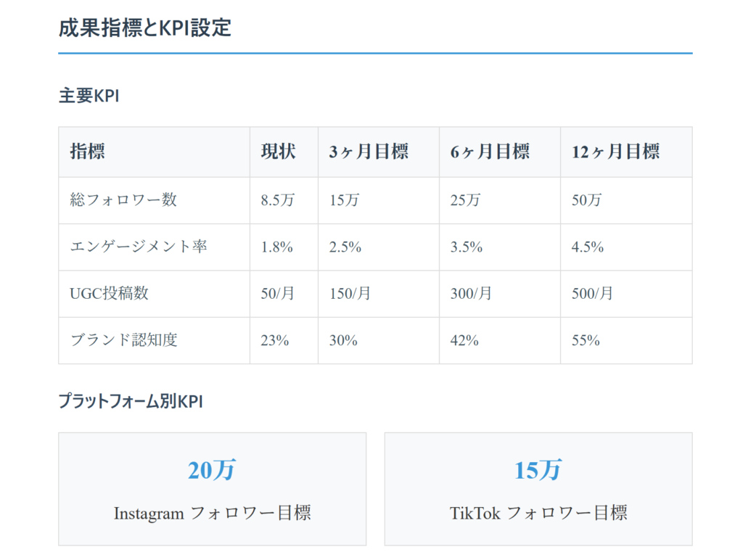Select the エンゲージメント率 row label
Viewport: 743px width, 560px height.
tap(139, 247)
